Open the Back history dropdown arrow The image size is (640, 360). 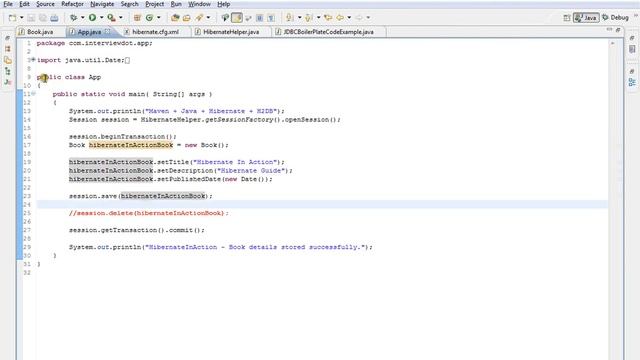[349, 18]
